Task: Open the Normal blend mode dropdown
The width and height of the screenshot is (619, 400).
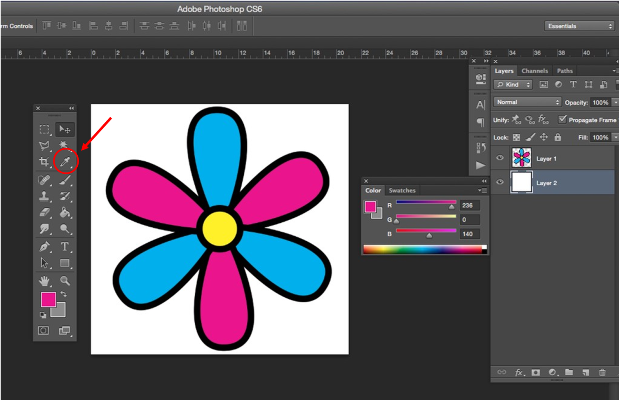Action: click(x=527, y=102)
